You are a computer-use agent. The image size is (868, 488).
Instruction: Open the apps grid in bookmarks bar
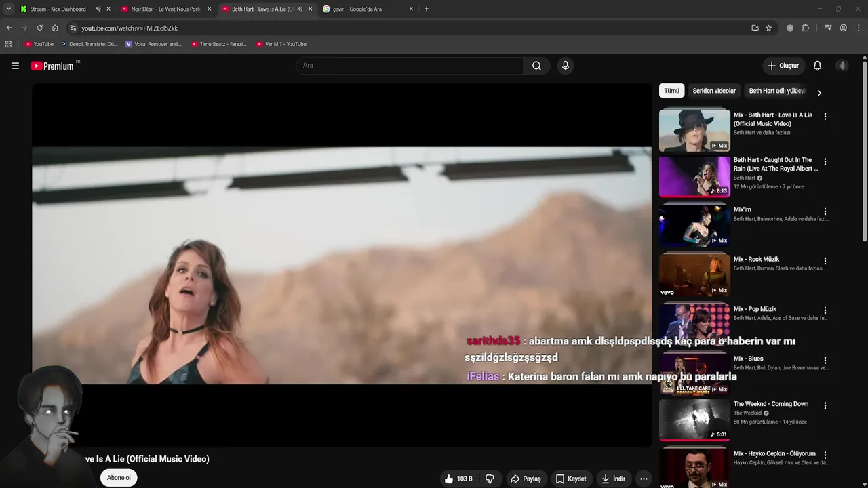click(x=8, y=44)
